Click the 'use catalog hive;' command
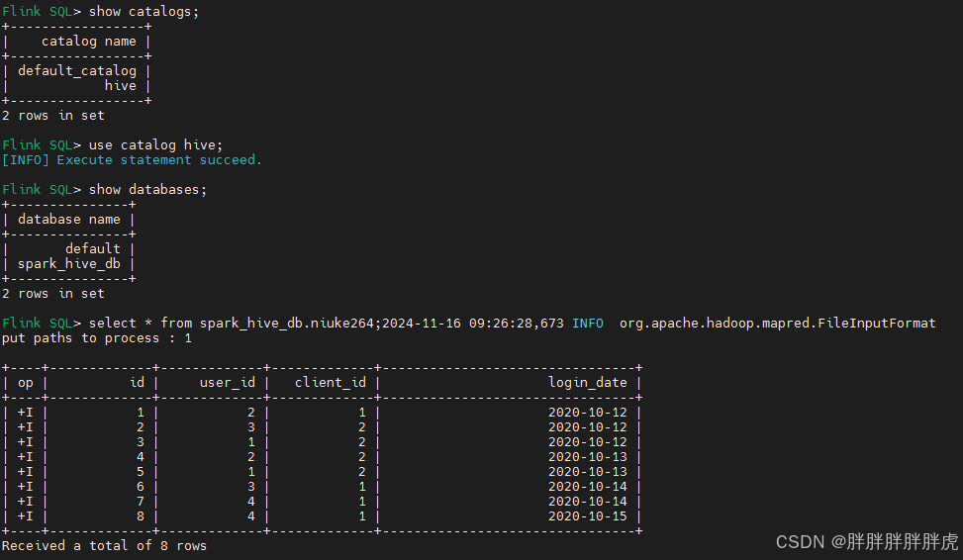Viewport: 963px width, 560px height. click(156, 144)
